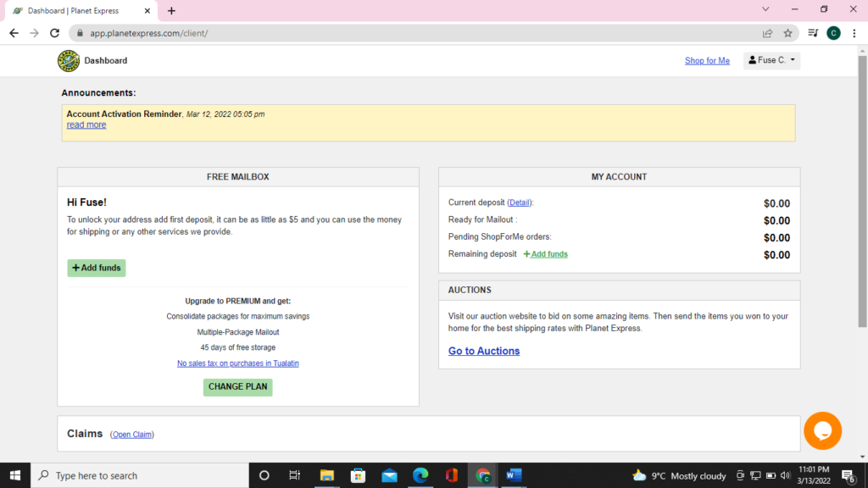The width and height of the screenshot is (868, 488).
Task: Open the Windows Start menu
Action: click(x=15, y=475)
